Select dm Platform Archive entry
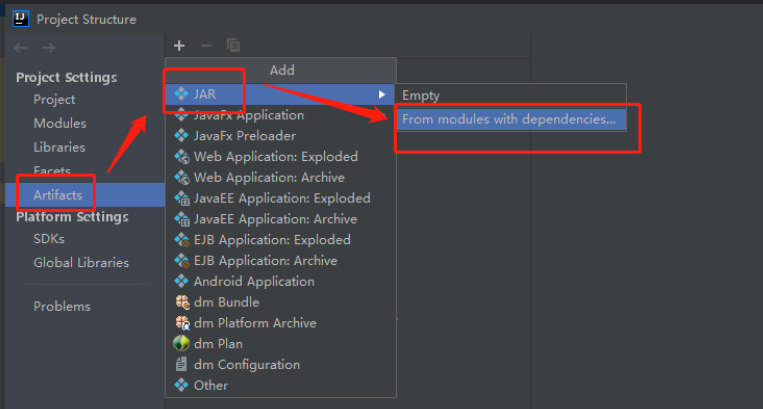Viewport: 763px width, 409px height. pyautogui.click(x=281, y=323)
